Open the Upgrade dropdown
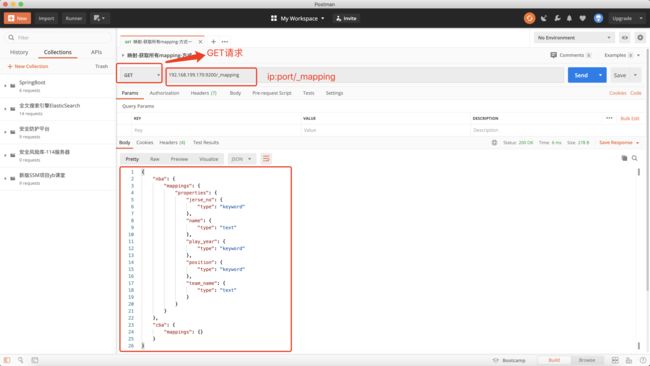This screenshot has height=366, width=650. 627,18
